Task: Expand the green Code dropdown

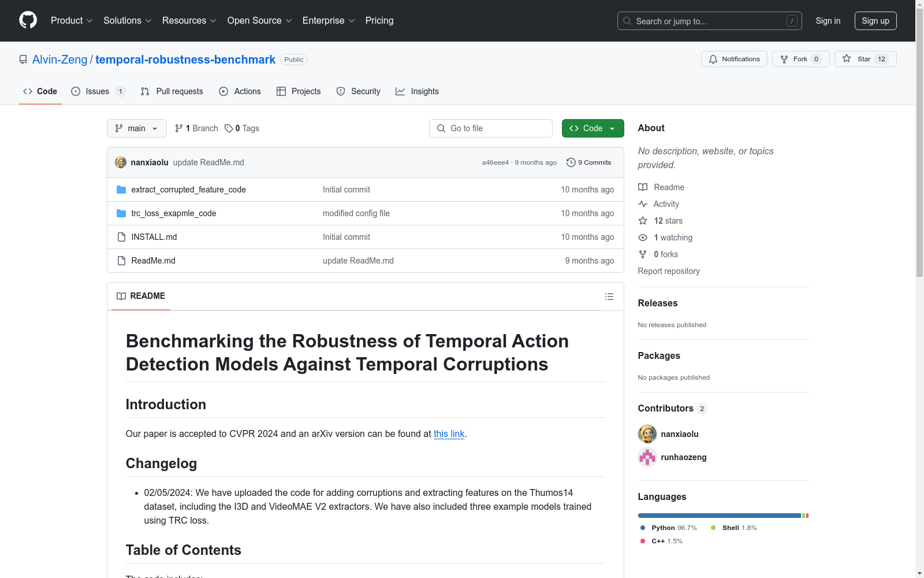Action: tap(593, 128)
